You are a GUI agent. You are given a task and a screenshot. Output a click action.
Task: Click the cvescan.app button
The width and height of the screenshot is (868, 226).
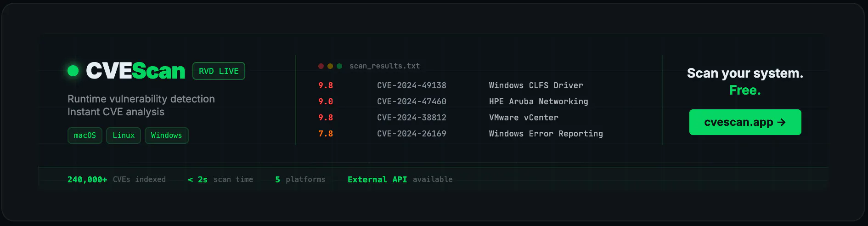745,122
